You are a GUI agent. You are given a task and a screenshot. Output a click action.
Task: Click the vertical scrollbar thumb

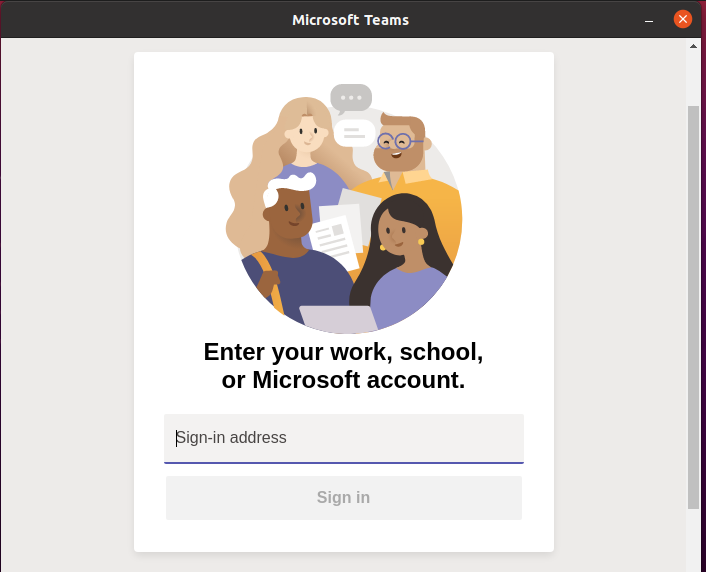(693, 307)
